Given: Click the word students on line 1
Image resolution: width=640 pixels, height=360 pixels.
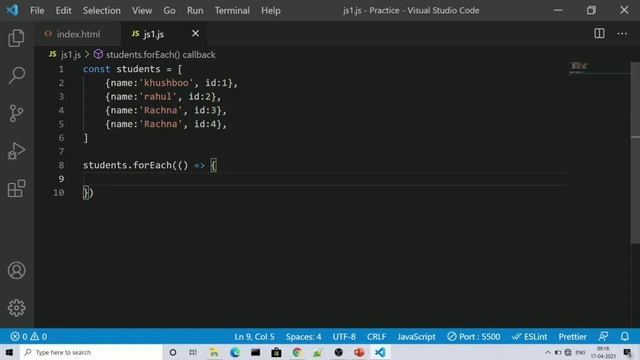Looking at the screenshot, I should pos(138,69).
